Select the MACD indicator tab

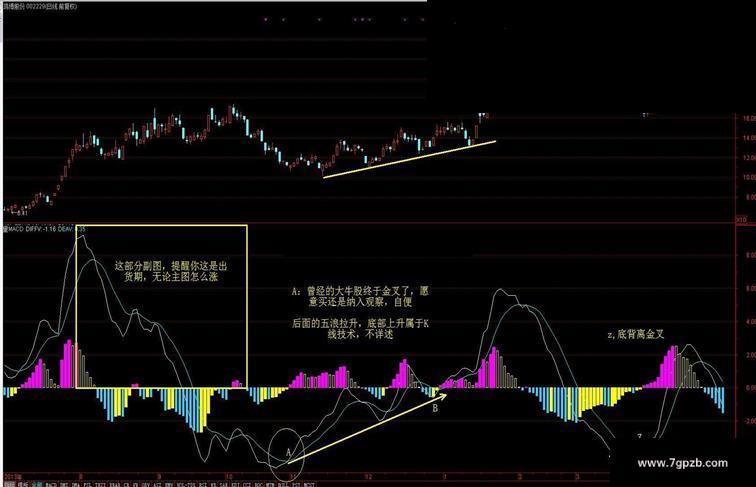point(50,484)
